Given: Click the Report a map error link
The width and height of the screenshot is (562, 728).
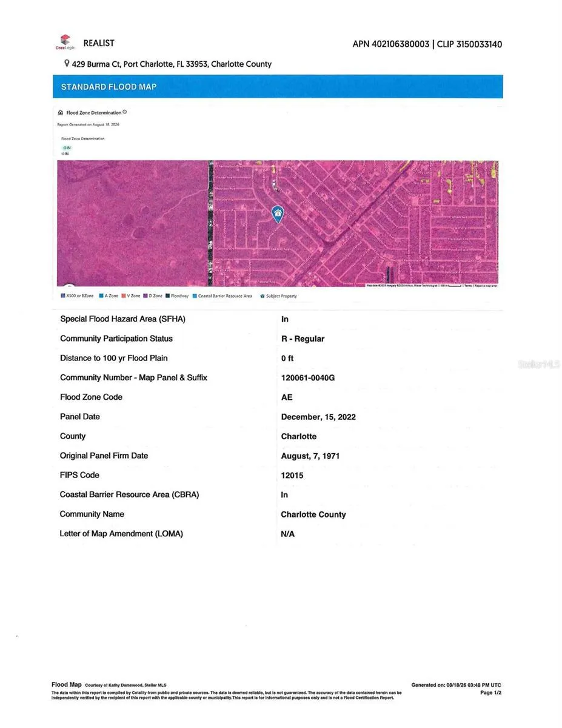Looking at the screenshot, I should click(x=486, y=285).
